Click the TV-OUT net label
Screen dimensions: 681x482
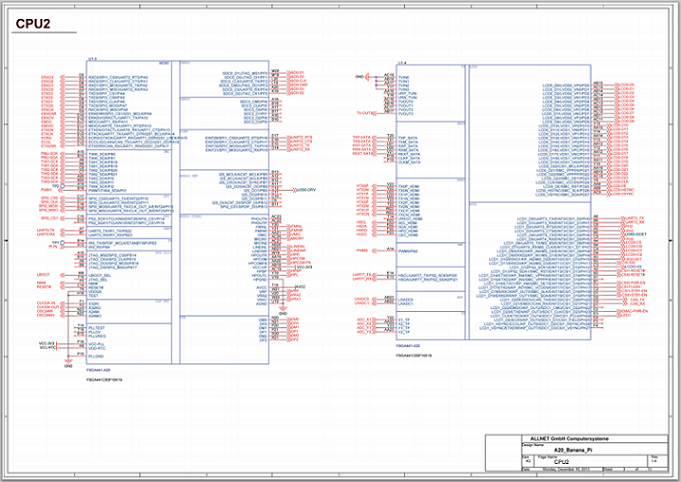coord(364,113)
